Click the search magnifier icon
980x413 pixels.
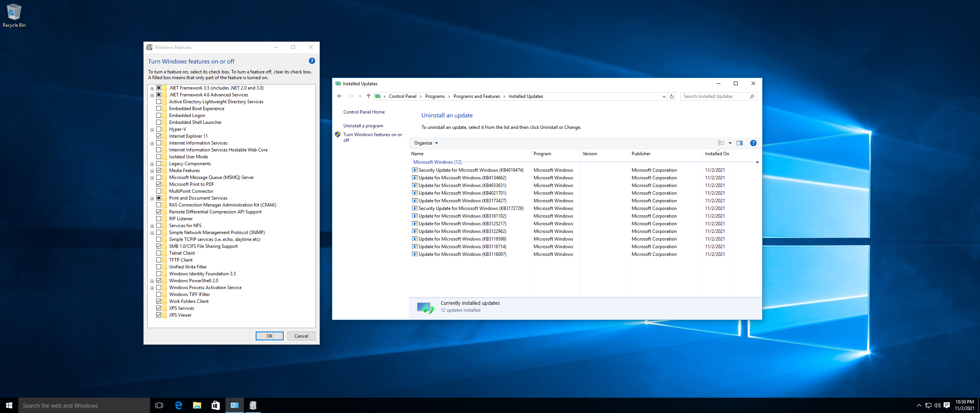[752, 96]
